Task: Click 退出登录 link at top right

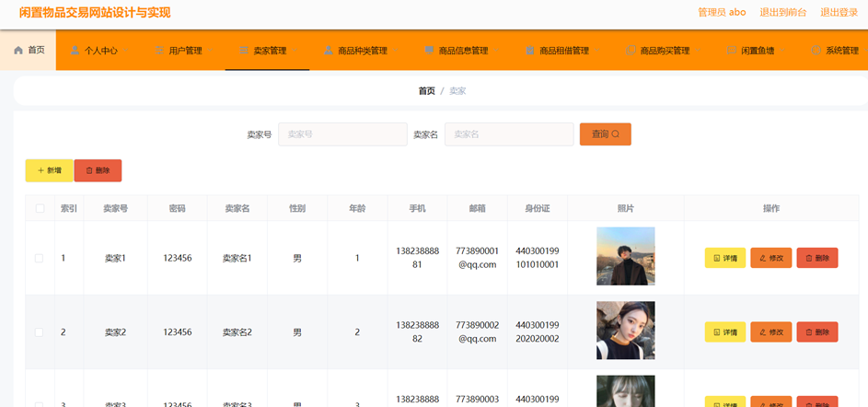Action: pos(839,12)
